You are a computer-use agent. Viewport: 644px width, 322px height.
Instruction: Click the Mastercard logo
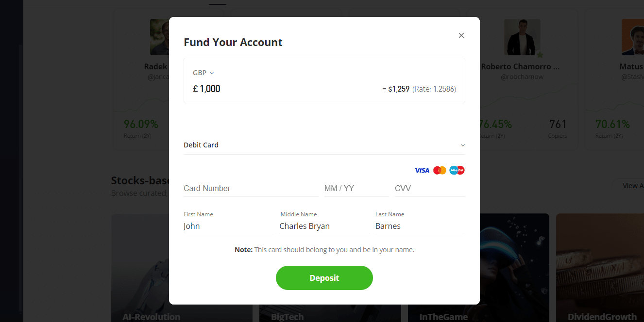click(x=440, y=170)
